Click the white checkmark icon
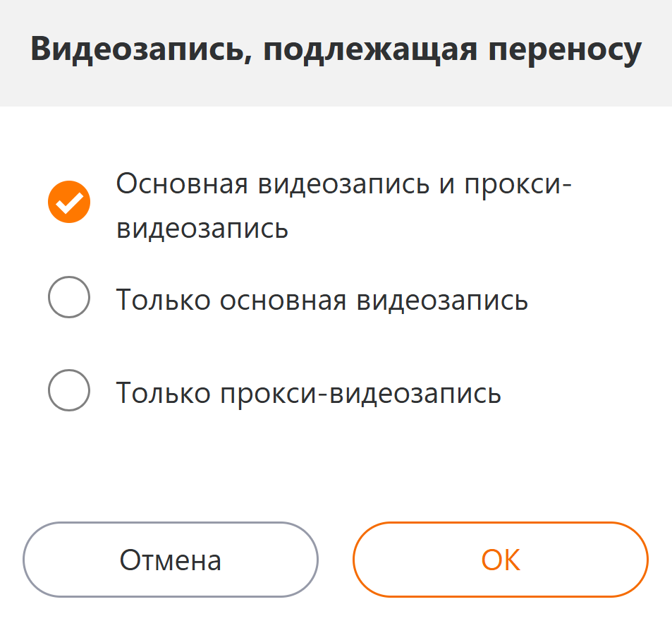Image resolution: width=672 pixels, height=621 pixels. pos(69,203)
